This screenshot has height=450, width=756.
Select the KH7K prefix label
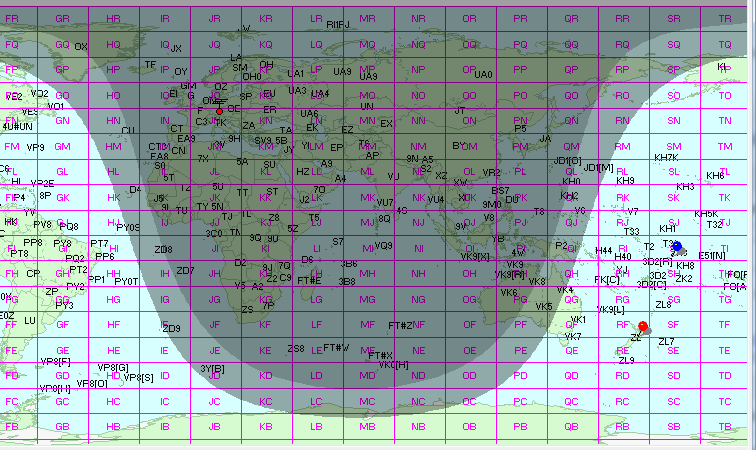[x=665, y=158]
